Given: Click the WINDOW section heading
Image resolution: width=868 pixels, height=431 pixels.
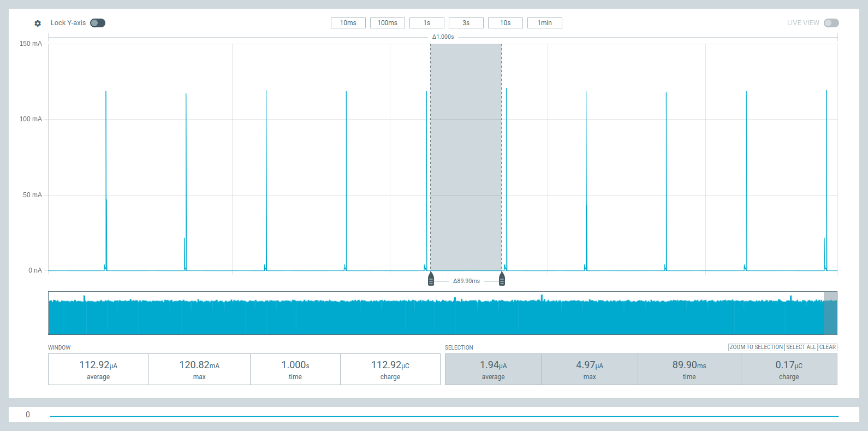Looking at the screenshot, I should [60, 347].
